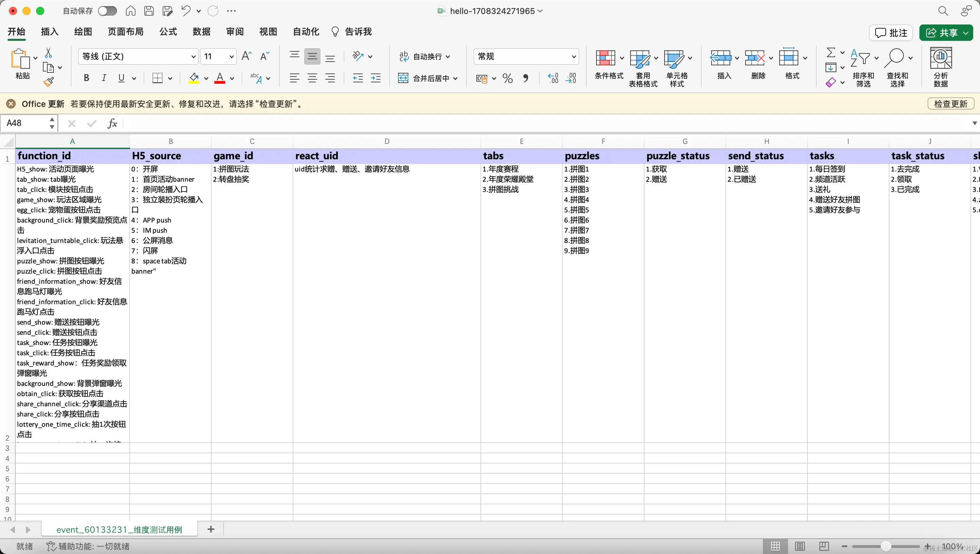980x554 pixels.
Task: Click the zoom slider handle
Action: (x=886, y=547)
